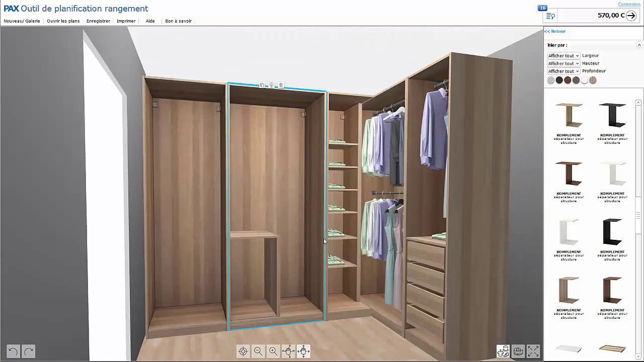
Task: Activate the pan view hand tool
Action: coord(303,351)
